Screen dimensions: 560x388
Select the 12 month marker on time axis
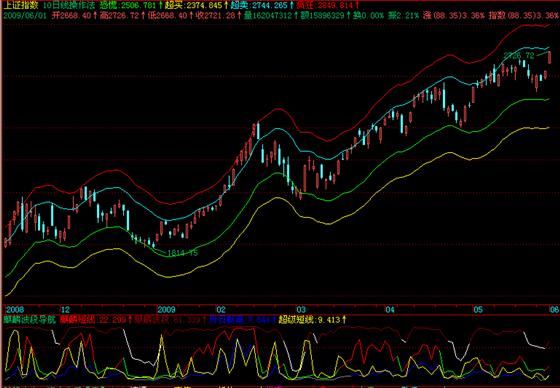coord(65,309)
